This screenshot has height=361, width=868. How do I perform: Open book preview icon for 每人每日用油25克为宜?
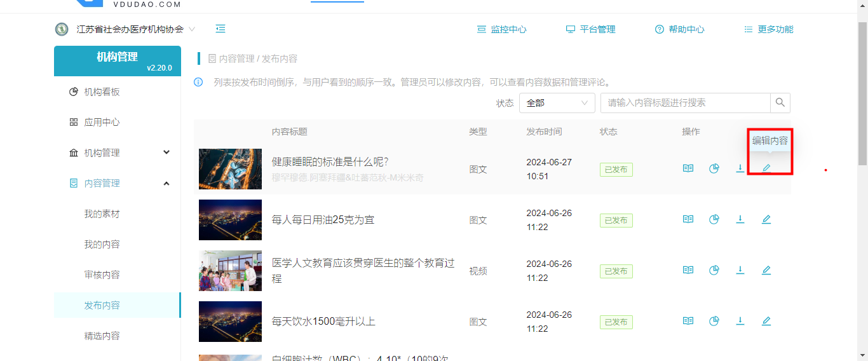(x=688, y=219)
